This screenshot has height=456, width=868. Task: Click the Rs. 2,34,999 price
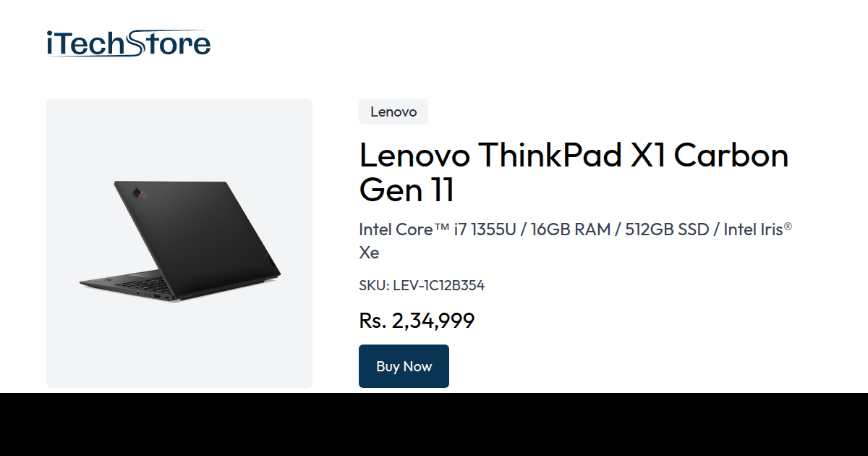pos(417,321)
